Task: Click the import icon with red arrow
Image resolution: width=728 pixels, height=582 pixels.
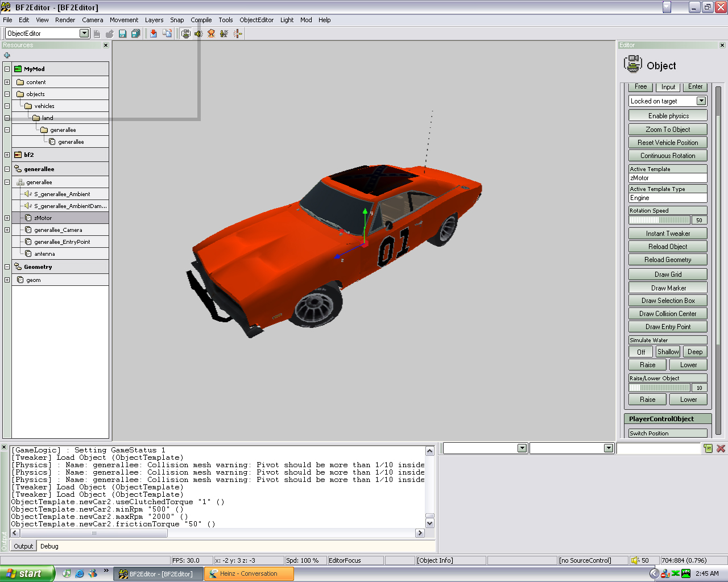Action: coord(154,34)
